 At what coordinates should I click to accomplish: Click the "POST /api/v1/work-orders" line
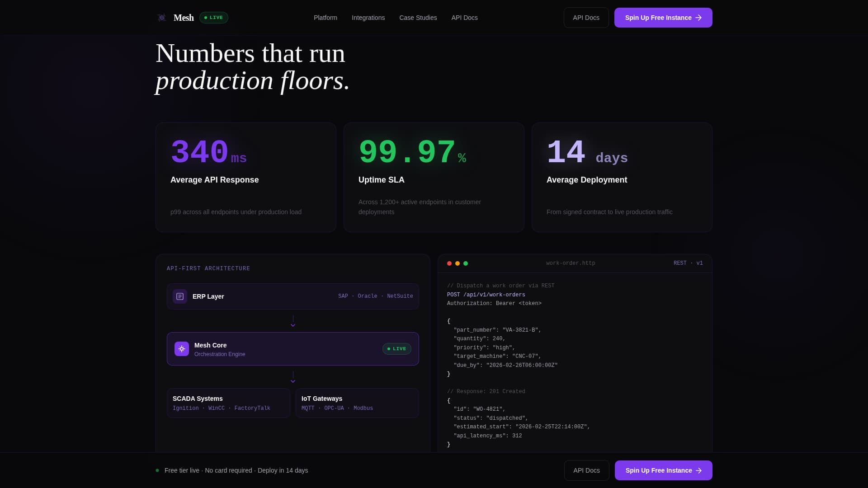(x=486, y=295)
